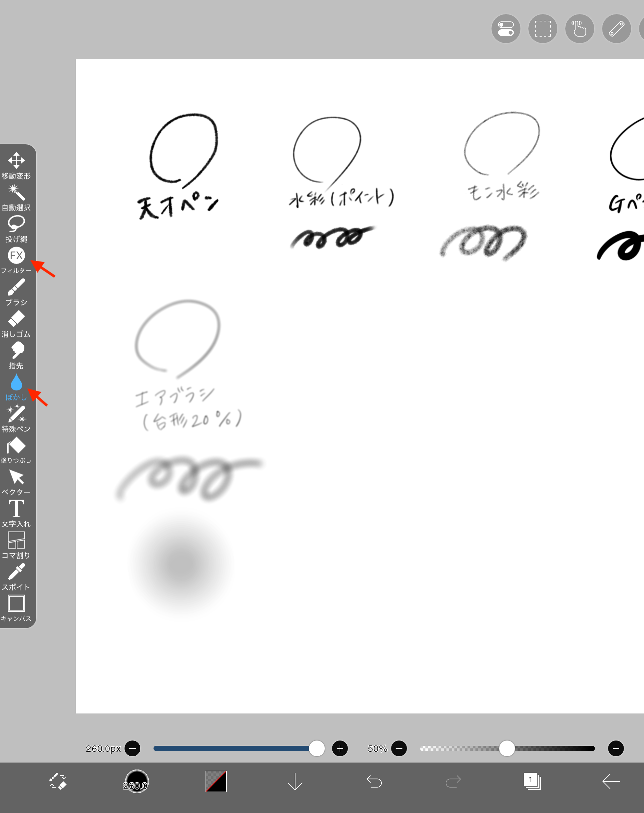Collapse toolbar with the down arrow

pos(295,781)
